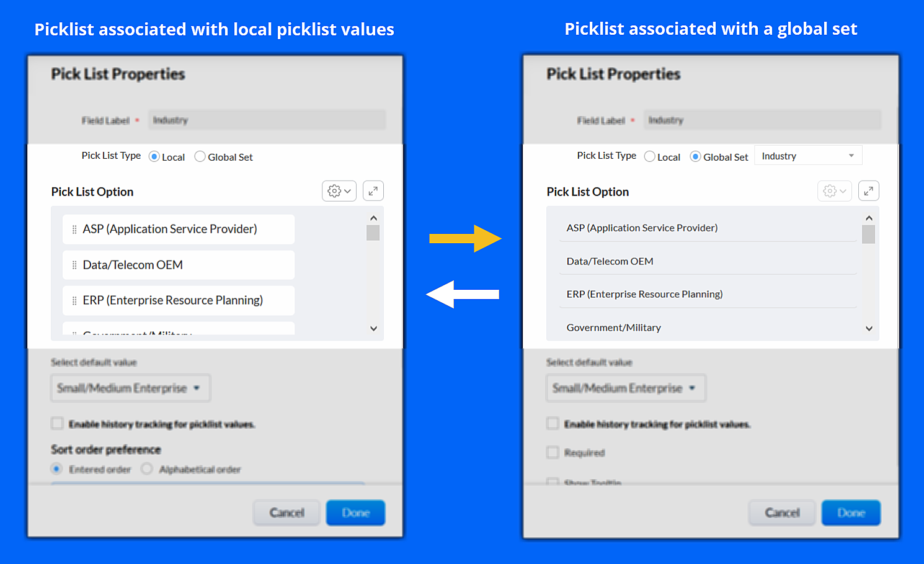Viewport: 924px width, 564px height.
Task: Click scrollbar thumb in left option list
Action: [373, 233]
